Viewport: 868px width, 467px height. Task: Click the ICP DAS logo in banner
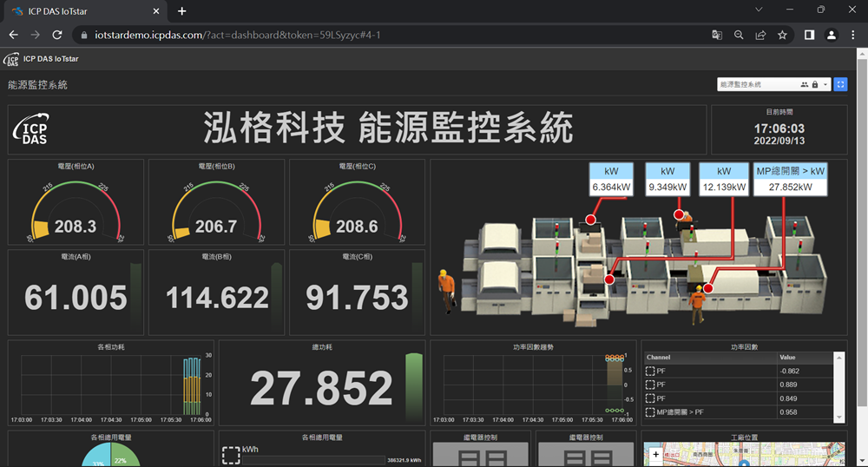(31, 129)
